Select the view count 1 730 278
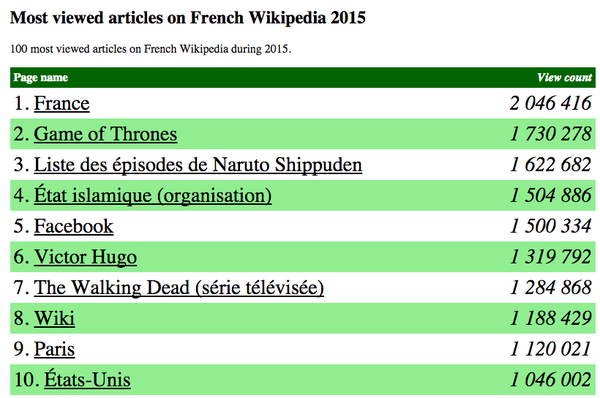 (x=551, y=134)
